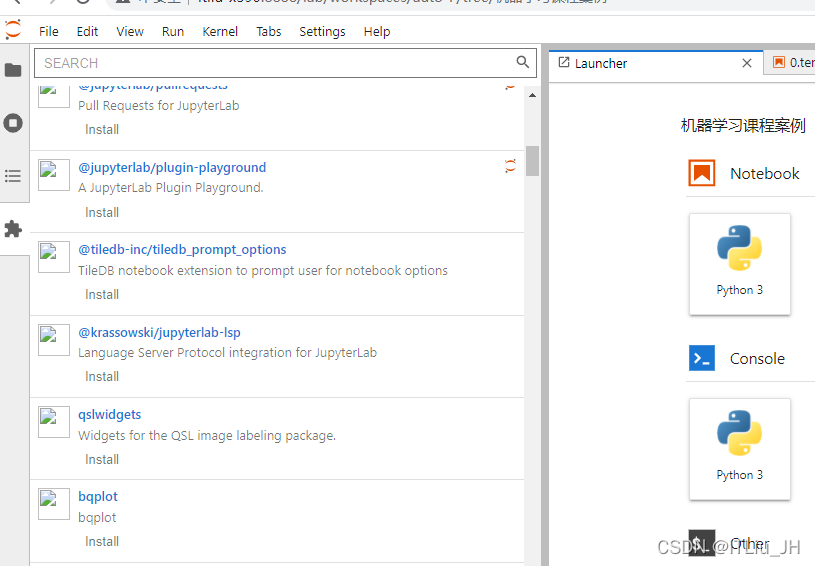Open the Settings menu

click(322, 32)
